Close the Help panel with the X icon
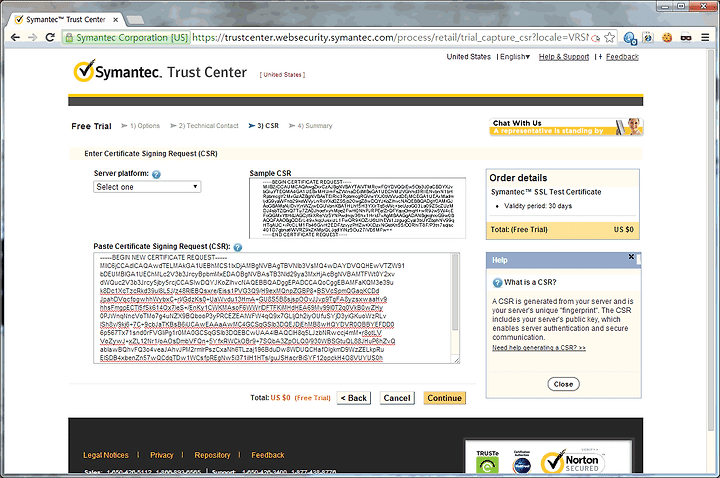 (631, 257)
